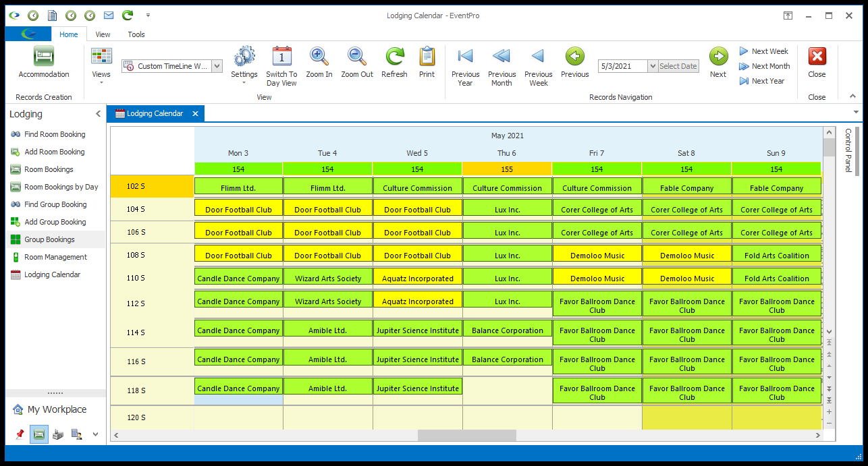The width and height of the screenshot is (868, 466).
Task: Open the factory module icon in navigation footer
Action: click(58, 434)
